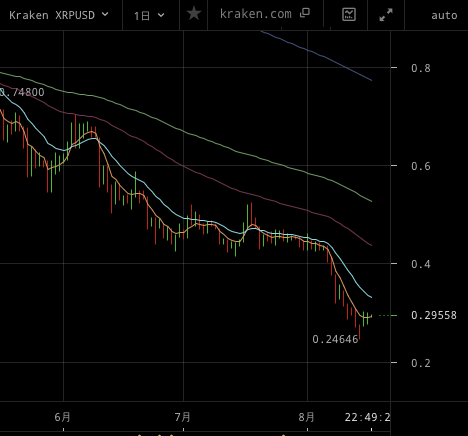The height and width of the screenshot is (436, 468).
Task: Favorite this chart with the star icon
Action: tap(194, 14)
